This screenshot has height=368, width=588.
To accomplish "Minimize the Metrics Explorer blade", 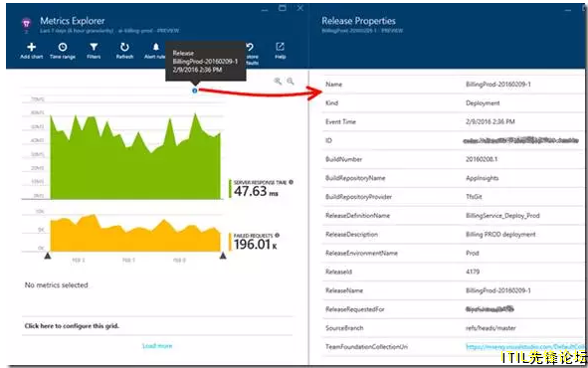I will pos(265,10).
